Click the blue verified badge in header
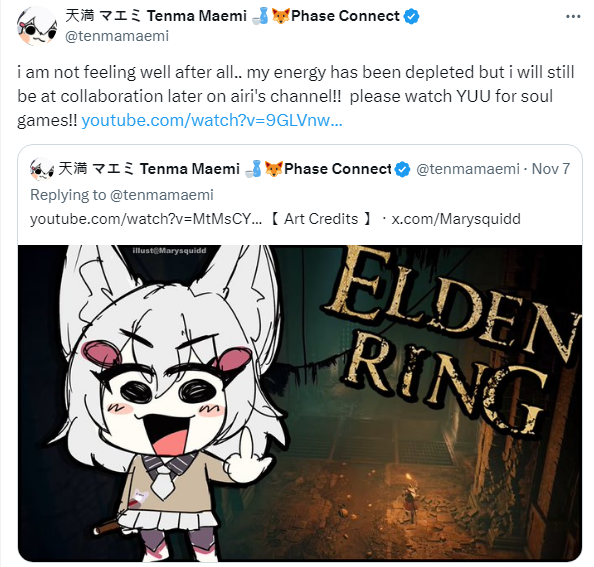The width and height of the screenshot is (594, 567). pos(411,16)
